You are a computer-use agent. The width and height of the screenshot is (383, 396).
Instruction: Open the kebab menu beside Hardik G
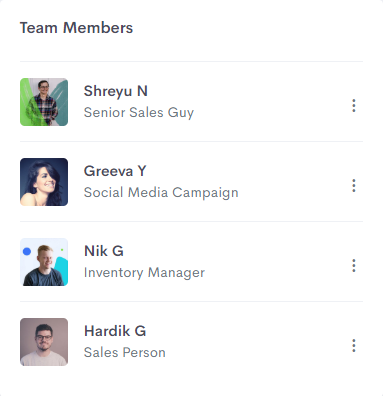click(354, 346)
